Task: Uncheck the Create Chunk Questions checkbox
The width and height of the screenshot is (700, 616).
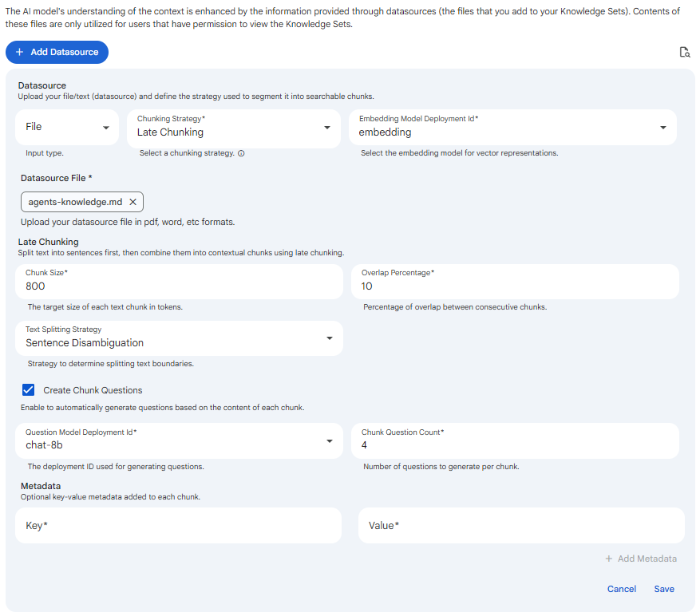Action: [28, 389]
